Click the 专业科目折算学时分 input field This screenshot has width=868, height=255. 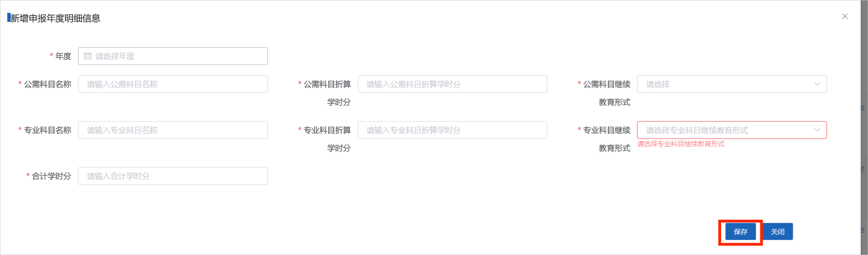[x=452, y=130]
